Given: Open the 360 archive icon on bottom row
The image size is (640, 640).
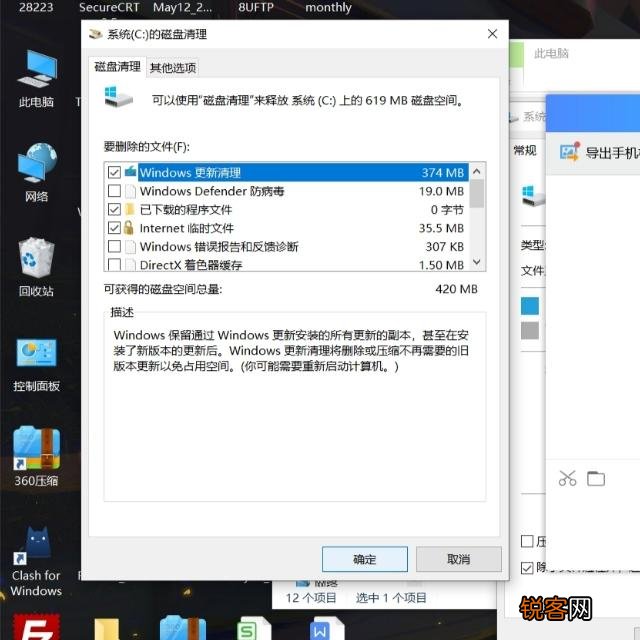Looking at the screenshot, I should [182, 629].
